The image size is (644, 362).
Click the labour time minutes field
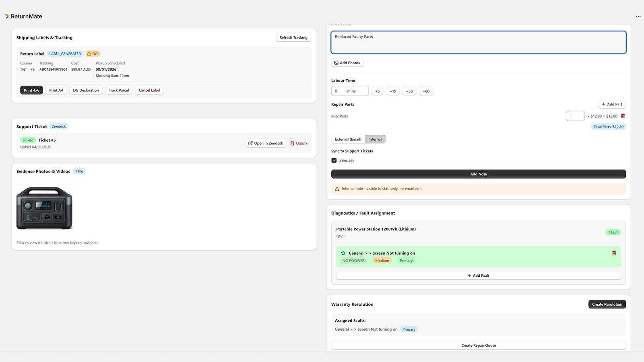(x=350, y=91)
